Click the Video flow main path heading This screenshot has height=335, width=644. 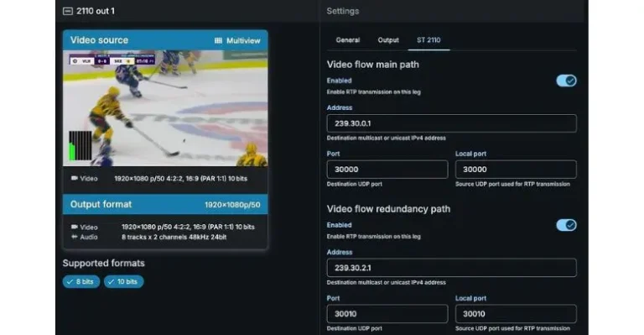(x=373, y=65)
